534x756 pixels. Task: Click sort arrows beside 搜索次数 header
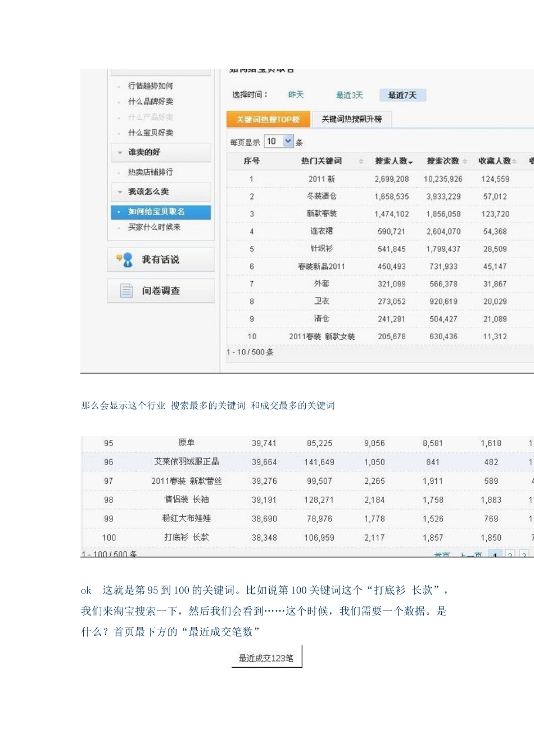coord(465,161)
